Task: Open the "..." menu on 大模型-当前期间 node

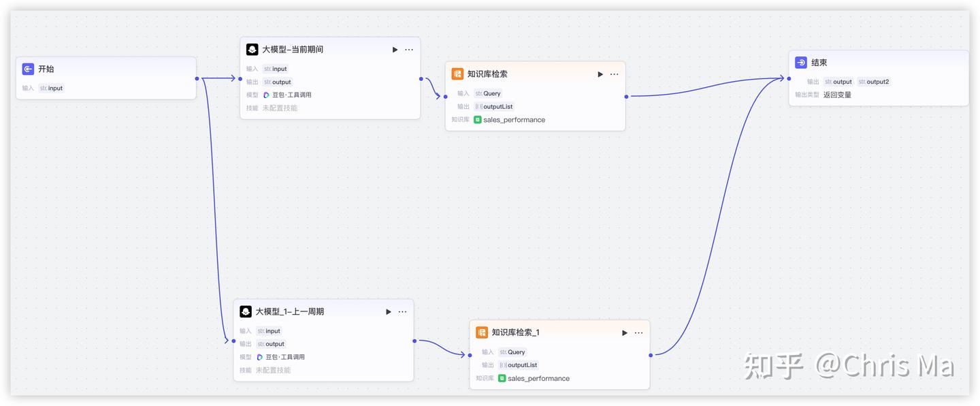Action: coord(409,49)
